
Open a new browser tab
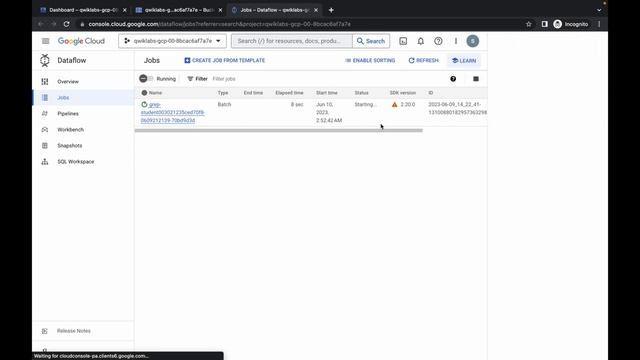point(331,10)
